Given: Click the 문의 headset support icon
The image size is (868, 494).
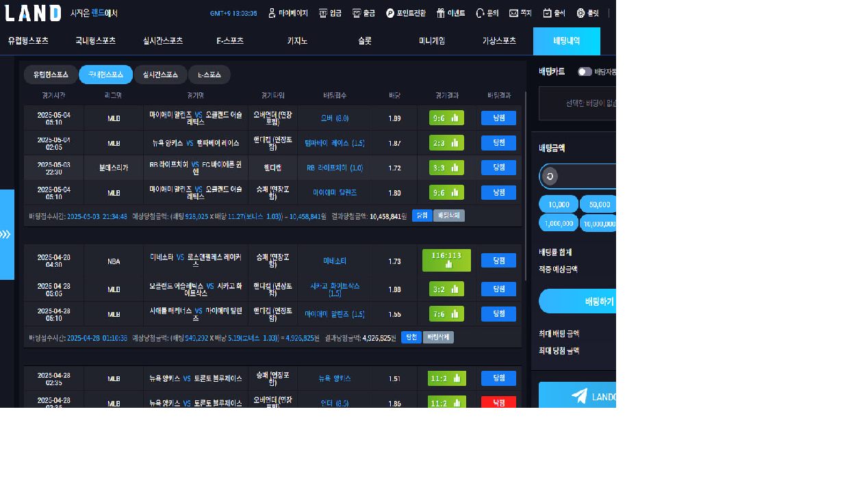Looking at the screenshot, I should (x=480, y=13).
